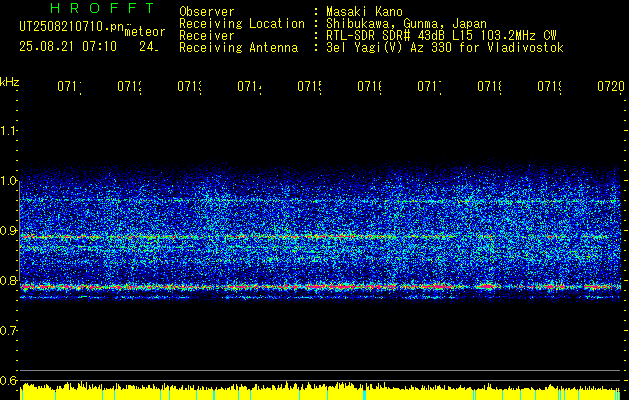Click the 'meteor' label
629x400 pixels.
point(144,32)
